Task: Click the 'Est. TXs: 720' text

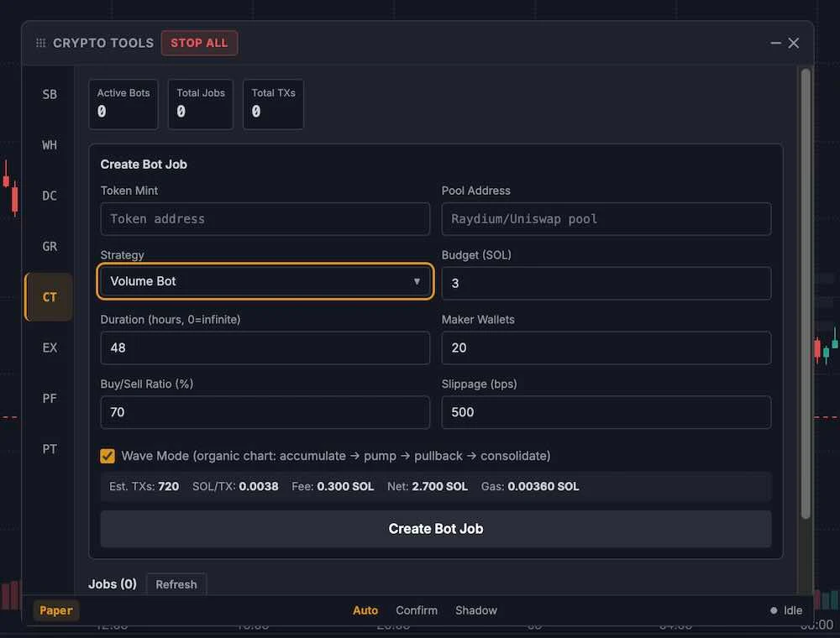Action: 144,487
